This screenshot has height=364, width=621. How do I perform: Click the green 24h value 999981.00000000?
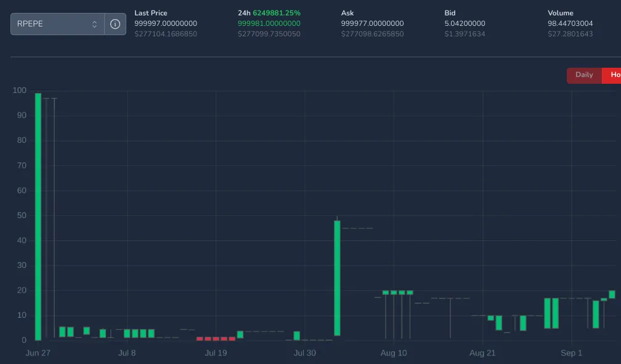[x=269, y=23]
